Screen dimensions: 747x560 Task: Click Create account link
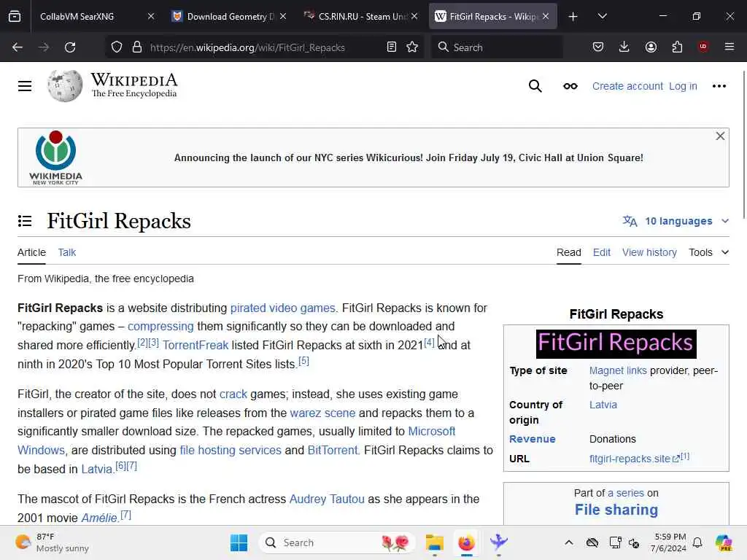[x=627, y=86]
